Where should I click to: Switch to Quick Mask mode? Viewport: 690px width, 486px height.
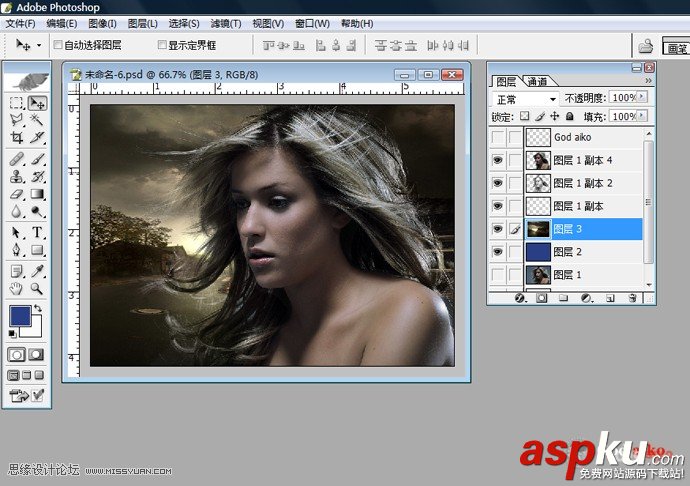[36, 354]
